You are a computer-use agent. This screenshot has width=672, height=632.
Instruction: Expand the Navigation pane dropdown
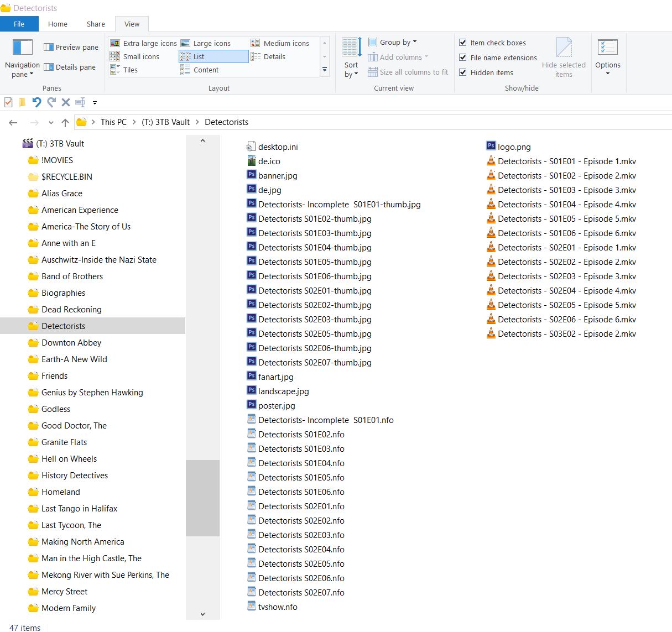pyautogui.click(x=22, y=57)
